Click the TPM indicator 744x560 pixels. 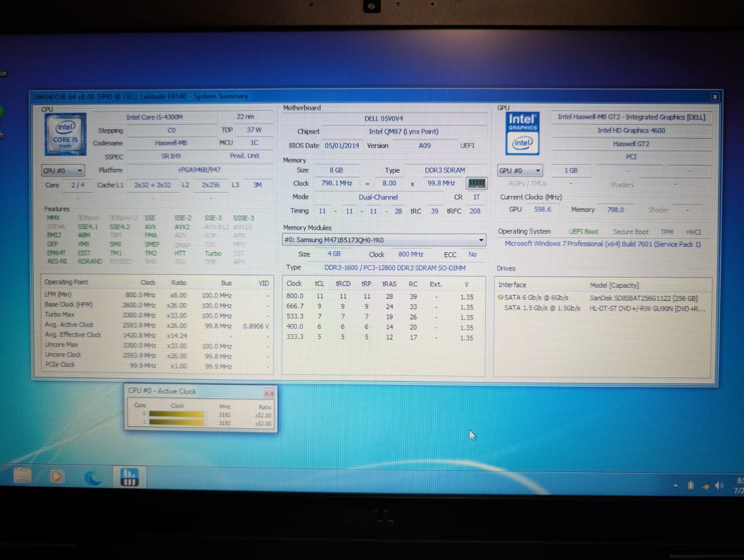[x=667, y=232]
